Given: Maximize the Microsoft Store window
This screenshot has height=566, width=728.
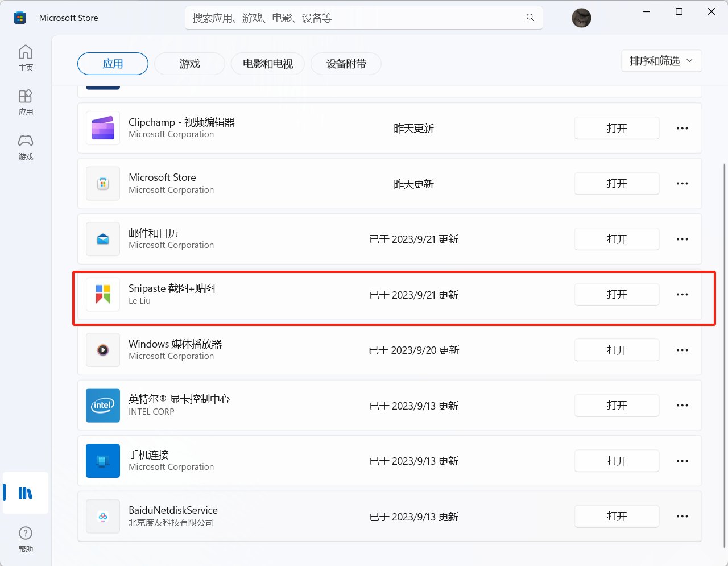Looking at the screenshot, I should click(x=679, y=11).
